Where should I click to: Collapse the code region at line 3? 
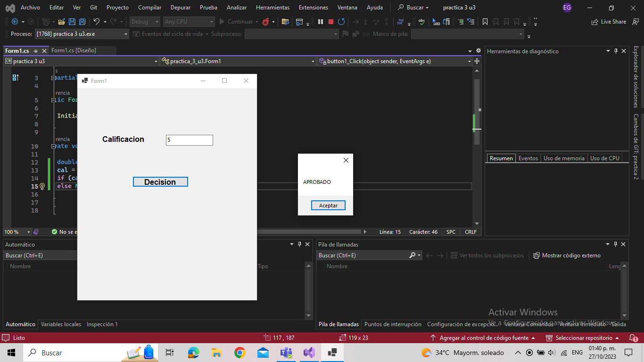53,77
